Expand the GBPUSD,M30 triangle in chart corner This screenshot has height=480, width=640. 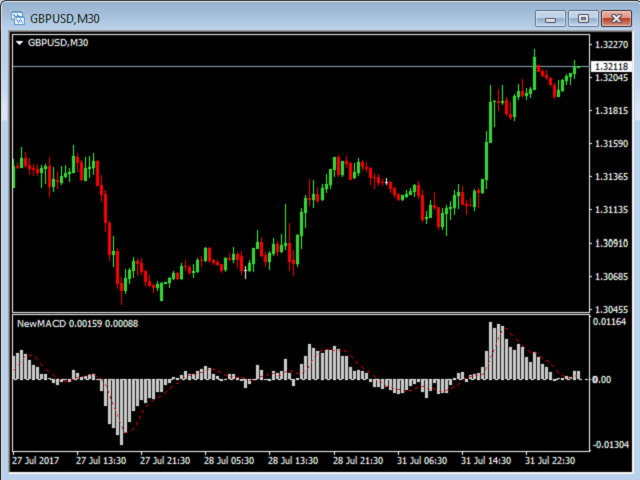[20, 42]
